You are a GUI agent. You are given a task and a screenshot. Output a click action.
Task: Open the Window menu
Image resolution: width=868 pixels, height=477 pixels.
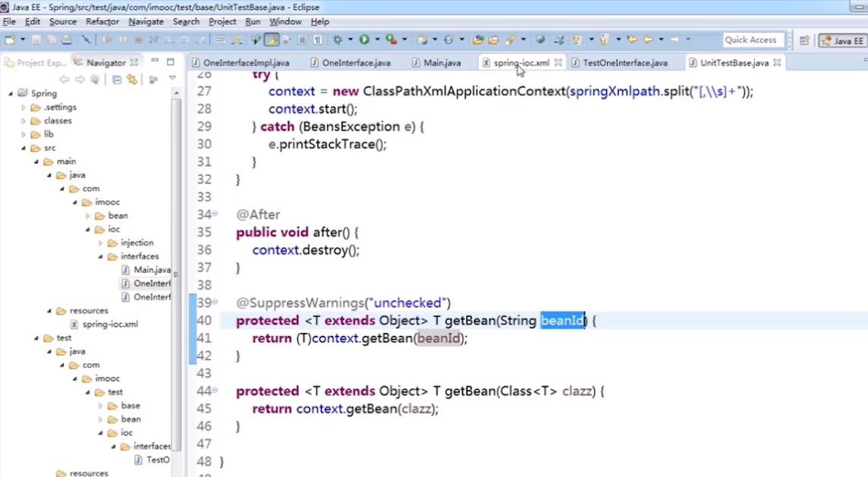click(285, 21)
